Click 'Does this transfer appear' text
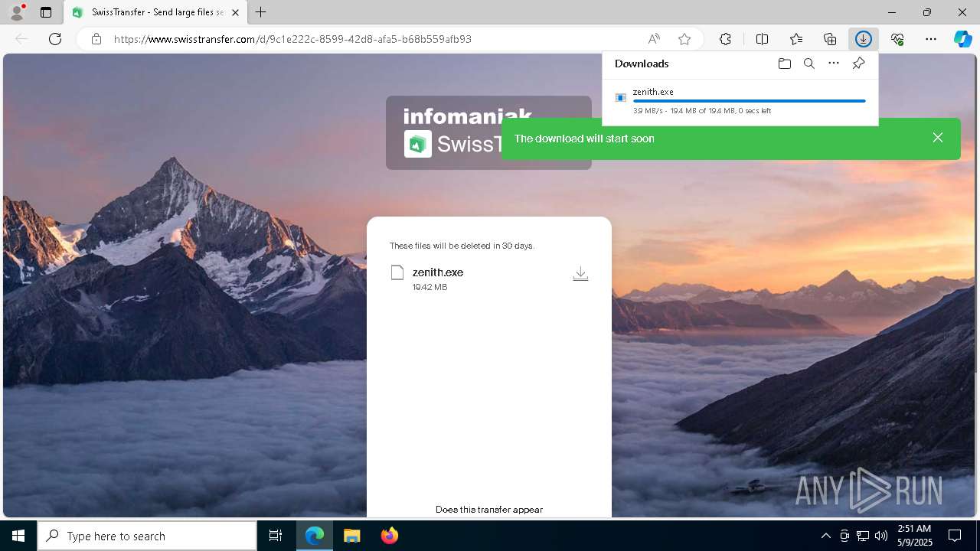The width and height of the screenshot is (980, 551). pos(489,509)
